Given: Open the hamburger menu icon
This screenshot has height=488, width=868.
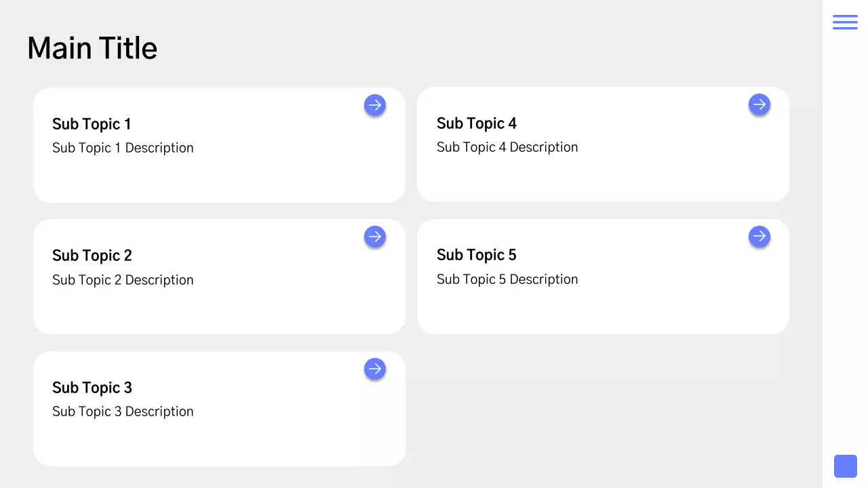Looking at the screenshot, I should [845, 22].
